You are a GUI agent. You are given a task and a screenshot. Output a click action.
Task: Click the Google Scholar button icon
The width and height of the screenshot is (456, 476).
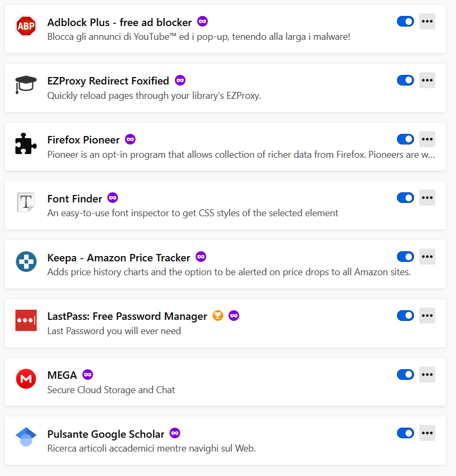click(x=26, y=438)
